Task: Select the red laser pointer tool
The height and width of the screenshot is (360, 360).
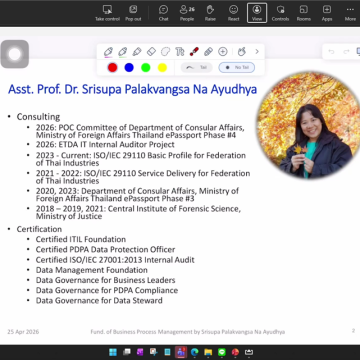Action: point(194,52)
